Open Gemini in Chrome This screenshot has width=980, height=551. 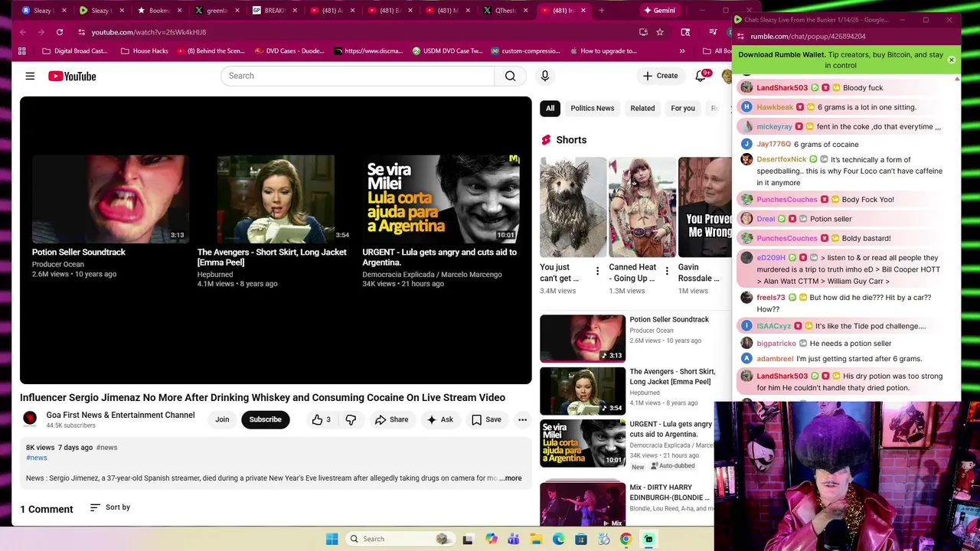tap(659, 11)
